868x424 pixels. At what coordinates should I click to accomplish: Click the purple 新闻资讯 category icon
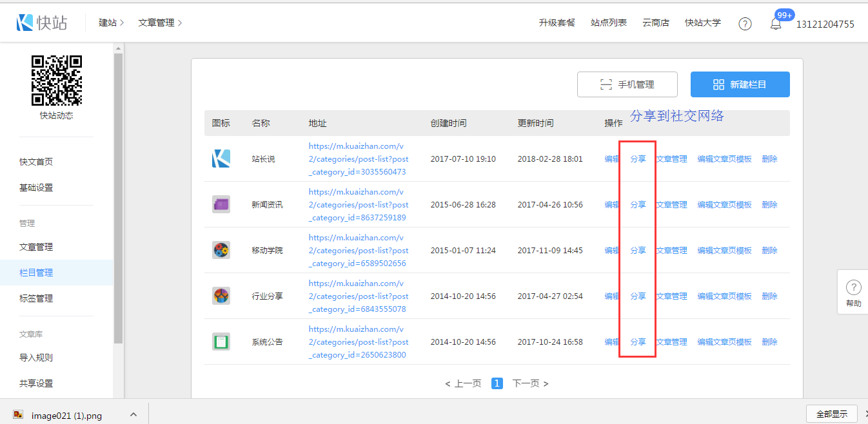coord(221,204)
